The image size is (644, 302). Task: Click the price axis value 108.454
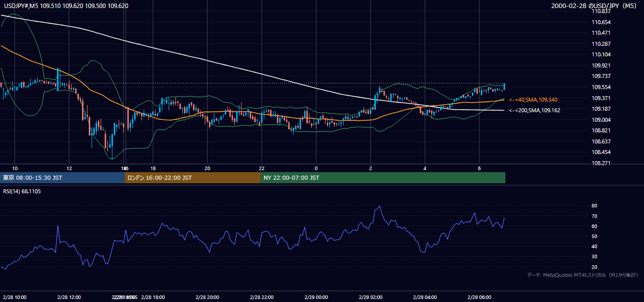click(x=602, y=152)
